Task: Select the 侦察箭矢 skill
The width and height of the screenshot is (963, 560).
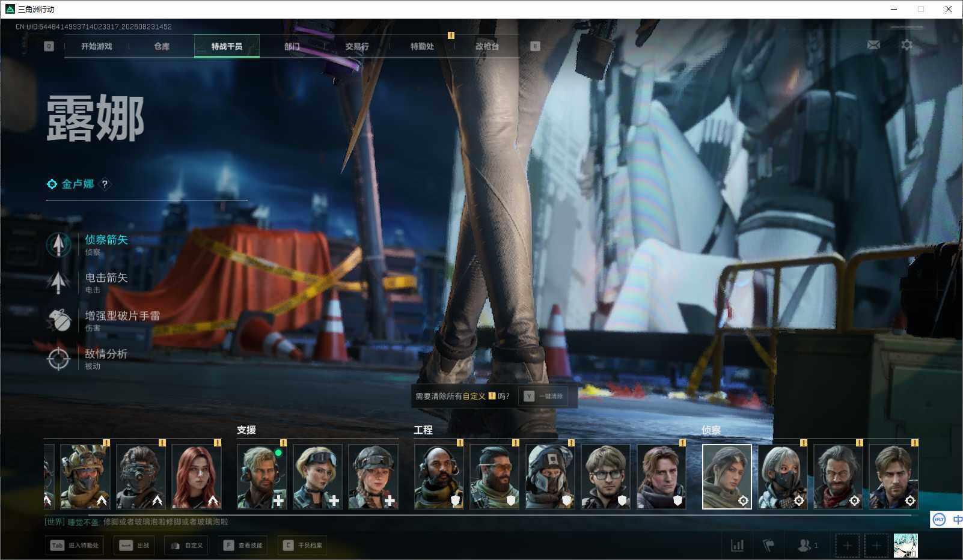Action: click(88, 245)
